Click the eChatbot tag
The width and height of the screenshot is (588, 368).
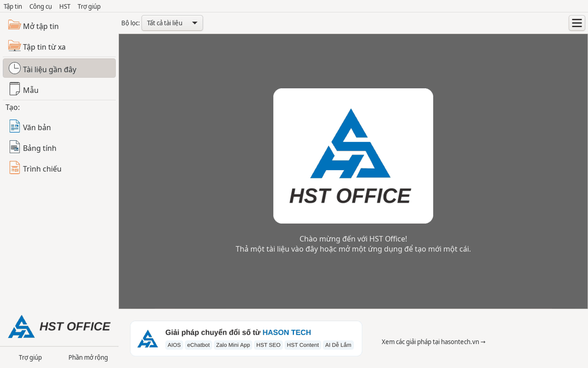(x=198, y=344)
